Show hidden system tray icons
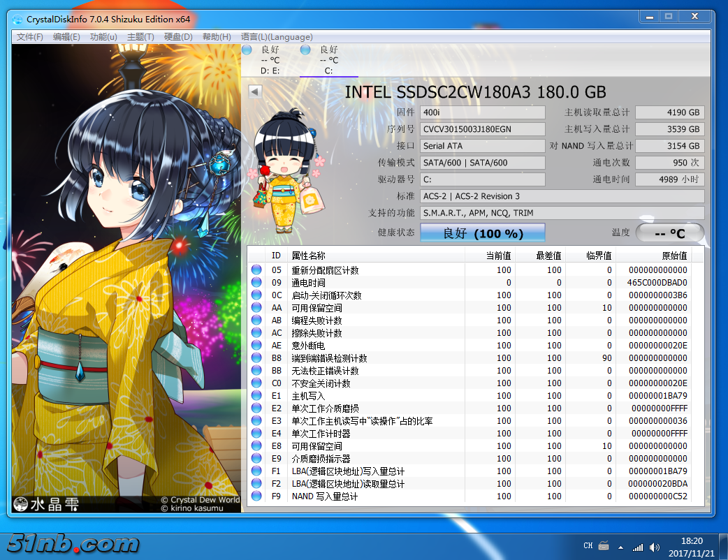This screenshot has width=728, height=560. point(620,547)
